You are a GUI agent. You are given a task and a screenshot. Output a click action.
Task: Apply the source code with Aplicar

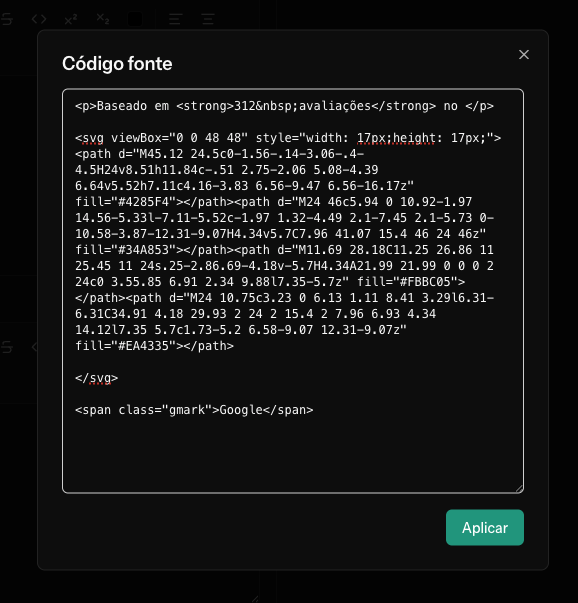tap(485, 527)
